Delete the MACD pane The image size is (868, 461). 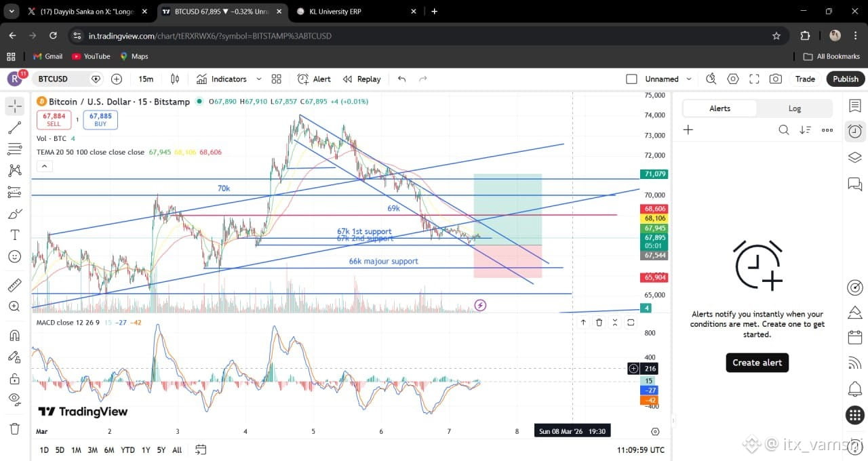[599, 323]
